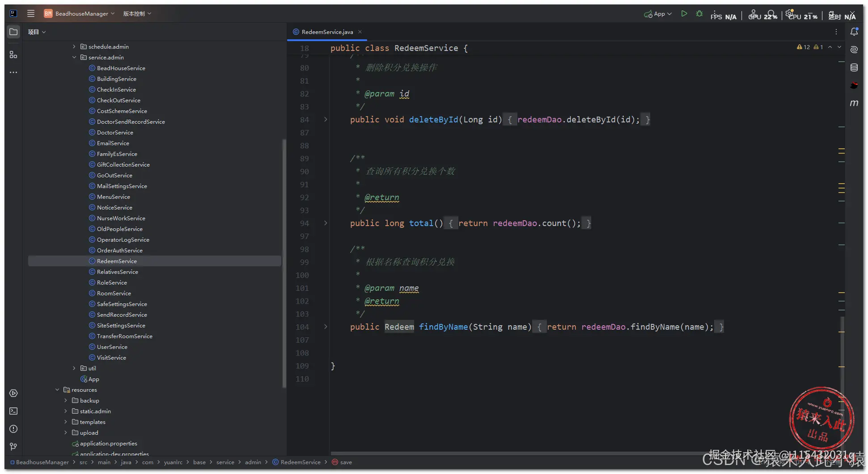This screenshot has width=868, height=474.
Task: Show the 1 weak warning indicator
Action: coord(818,47)
